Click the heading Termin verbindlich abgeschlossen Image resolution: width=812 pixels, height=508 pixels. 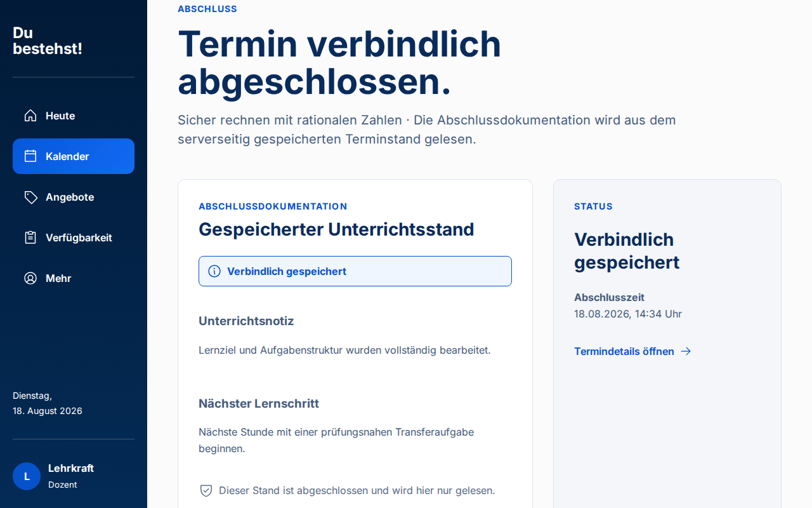(x=339, y=62)
